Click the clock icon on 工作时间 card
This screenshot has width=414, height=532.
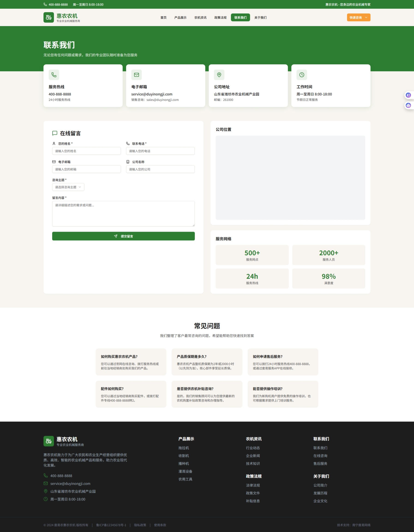click(302, 75)
